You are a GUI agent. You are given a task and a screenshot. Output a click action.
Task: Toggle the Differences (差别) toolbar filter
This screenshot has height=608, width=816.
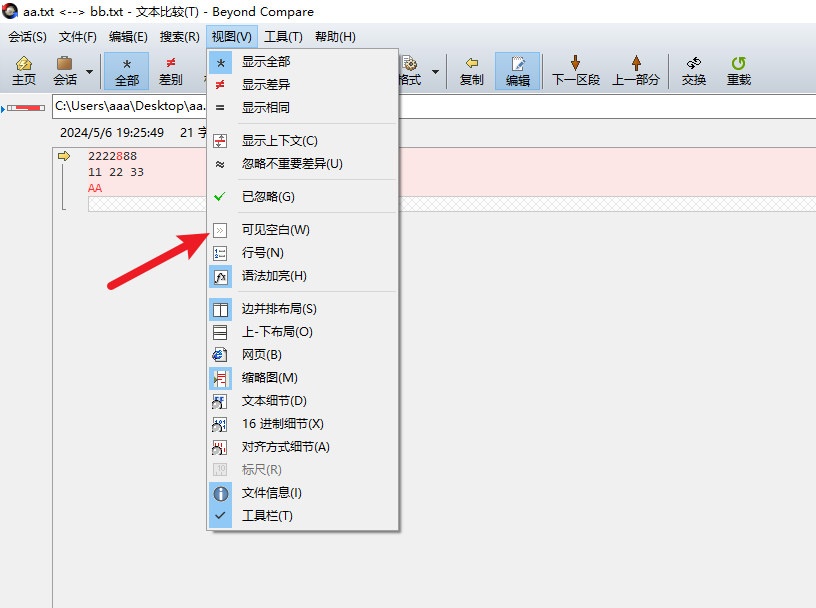tap(170, 71)
